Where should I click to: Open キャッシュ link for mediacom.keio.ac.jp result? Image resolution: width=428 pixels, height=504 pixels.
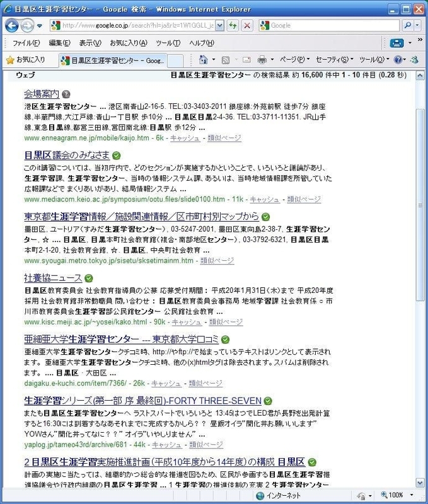pos(265,199)
